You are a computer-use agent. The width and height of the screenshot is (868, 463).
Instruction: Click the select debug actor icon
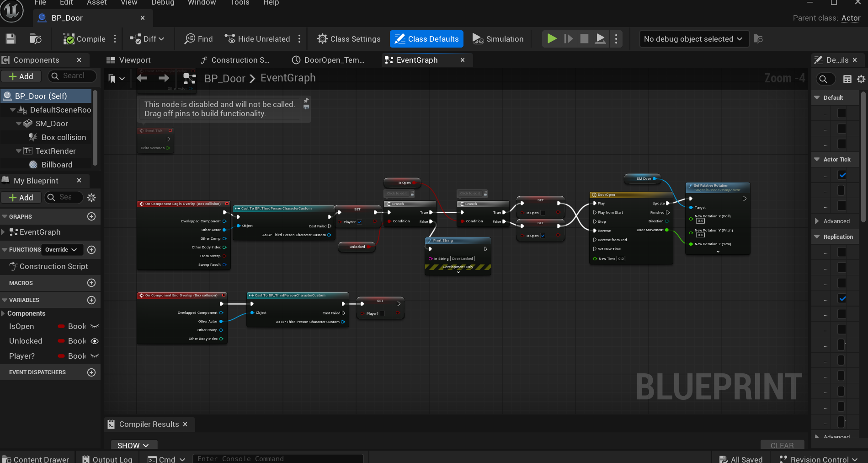coord(758,39)
